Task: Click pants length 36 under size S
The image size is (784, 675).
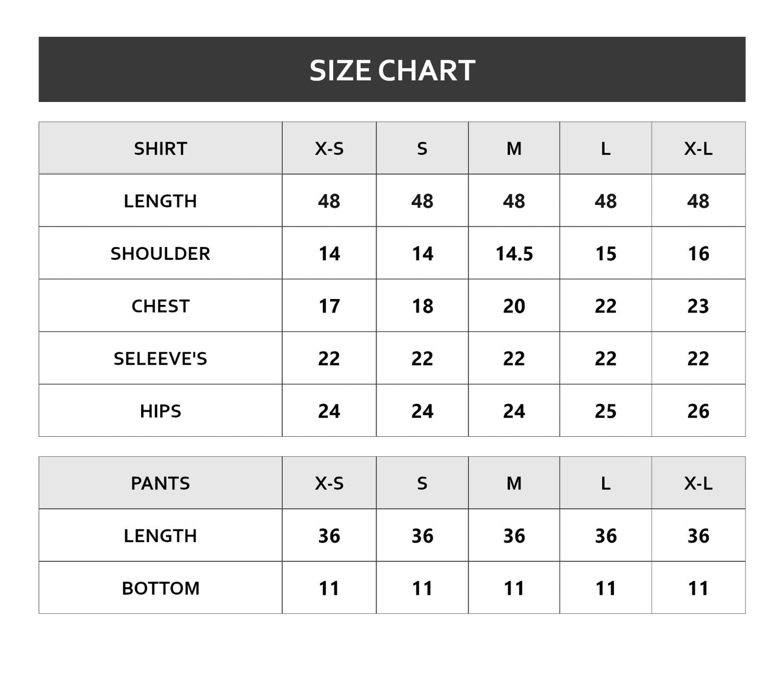Action: tap(422, 536)
